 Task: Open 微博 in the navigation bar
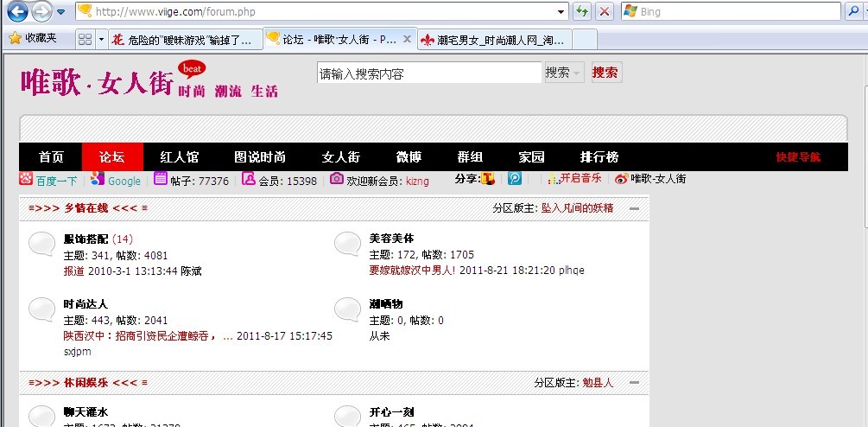[409, 157]
